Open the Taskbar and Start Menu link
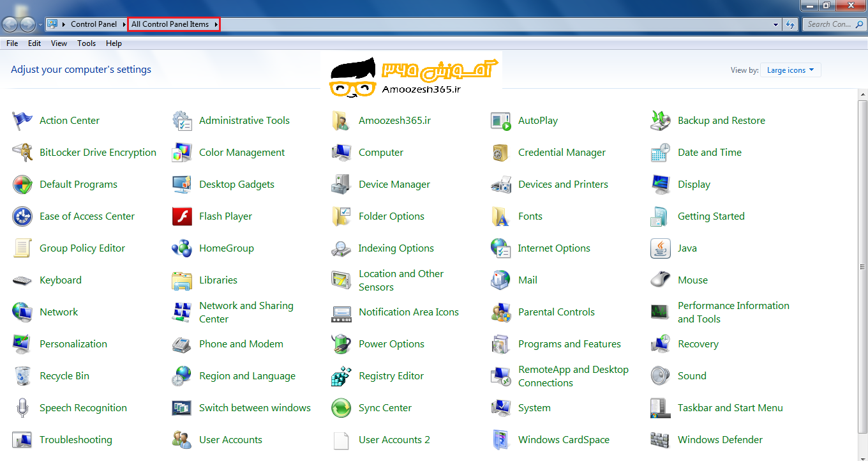Image resolution: width=868 pixels, height=461 pixels. [730, 408]
